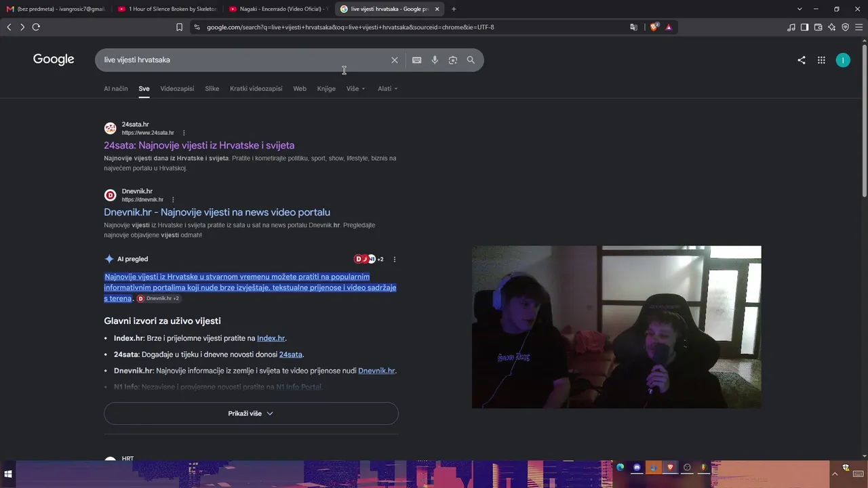This screenshot has height=488, width=868.
Task: Open the browser main menu
Action: click(x=859, y=27)
